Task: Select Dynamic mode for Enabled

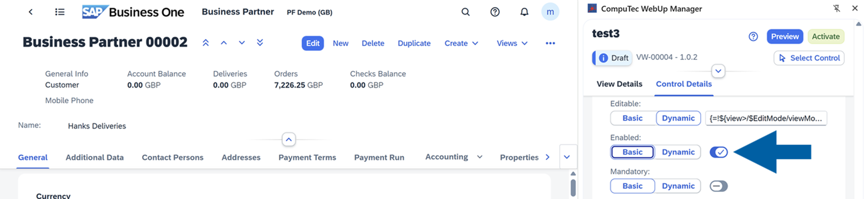Action: point(678,152)
